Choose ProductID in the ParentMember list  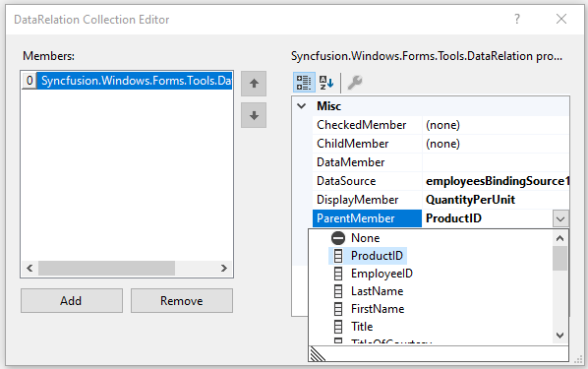pyautogui.click(x=377, y=256)
